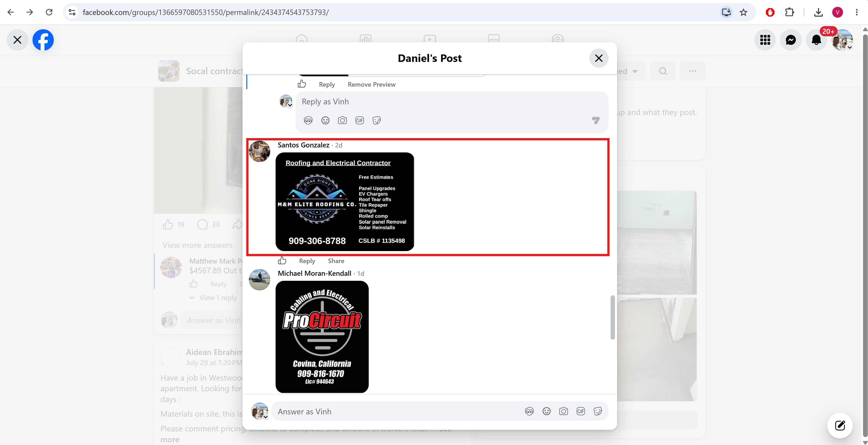Send the reply

click(595, 120)
